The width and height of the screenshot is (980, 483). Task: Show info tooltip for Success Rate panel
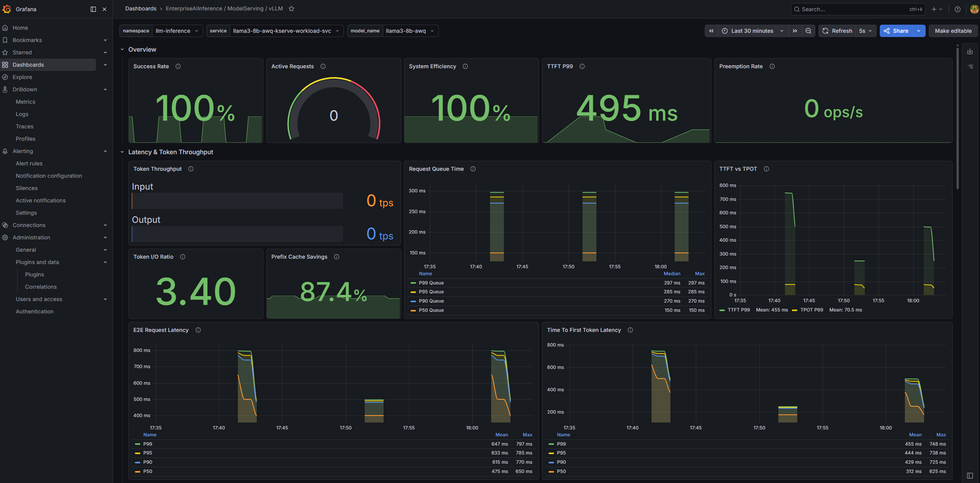(178, 66)
